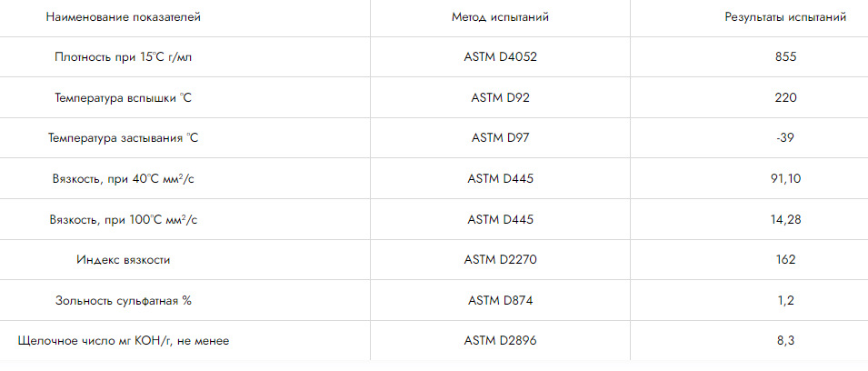Viewport: 868px width, 371px height.
Task: Click the "Температура вспышки °C" row label
Action: (x=124, y=98)
